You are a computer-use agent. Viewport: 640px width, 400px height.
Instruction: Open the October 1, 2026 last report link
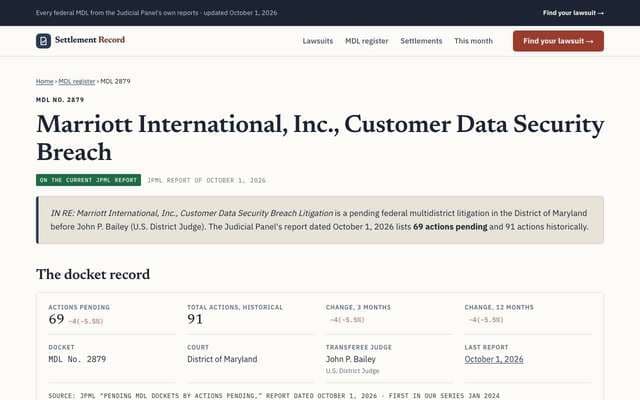[x=494, y=359]
